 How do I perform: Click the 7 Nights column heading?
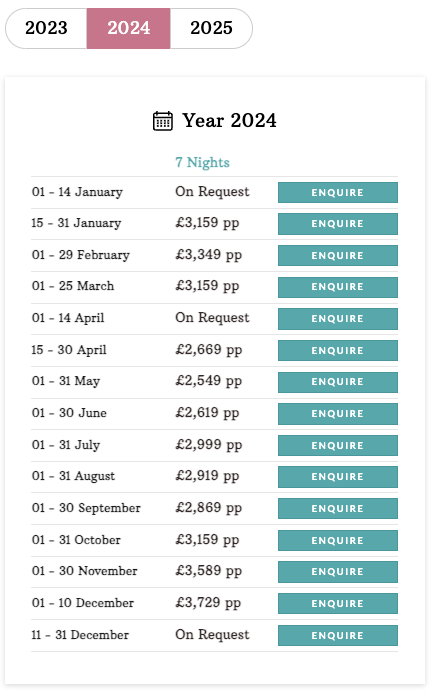pos(202,162)
